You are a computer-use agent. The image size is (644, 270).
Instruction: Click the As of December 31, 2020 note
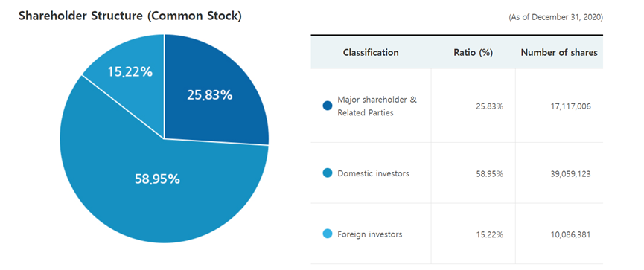coord(555,18)
